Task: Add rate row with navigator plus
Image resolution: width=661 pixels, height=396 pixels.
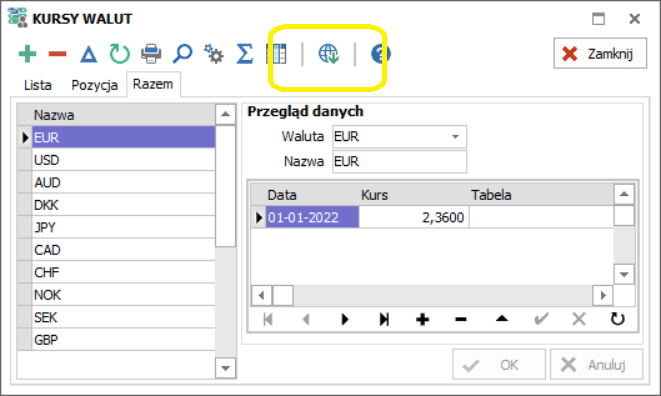Action: pyautogui.click(x=422, y=319)
